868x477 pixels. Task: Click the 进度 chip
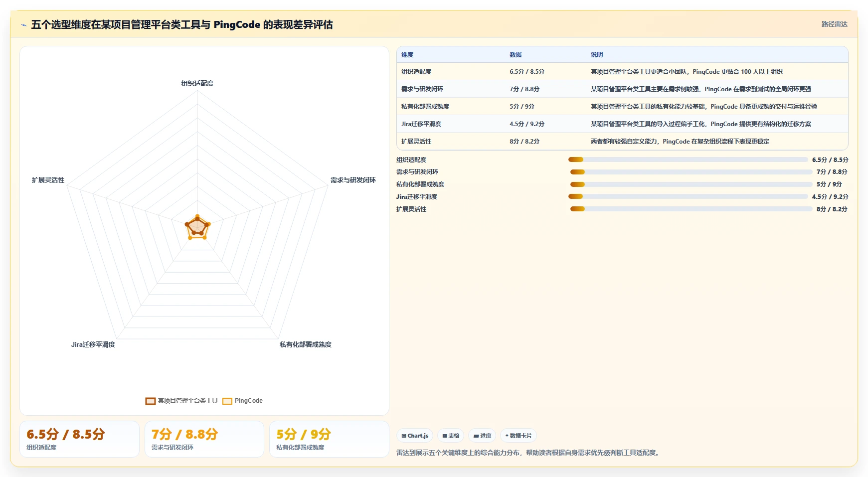[482, 436]
